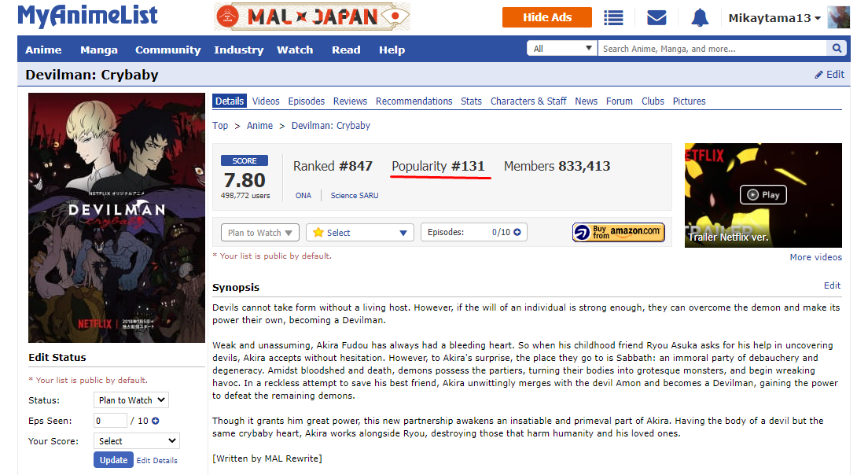The width and height of the screenshot is (868, 475).
Task: Open the Community menu
Action: tap(167, 50)
